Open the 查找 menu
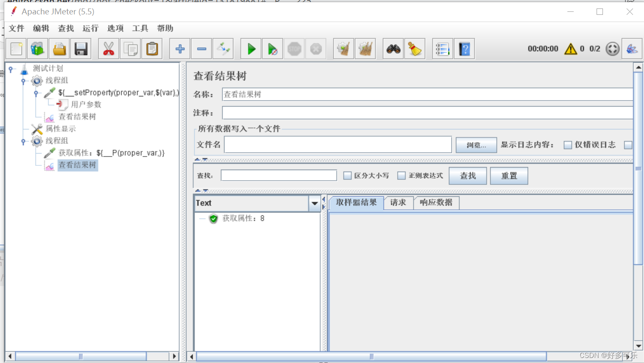Viewport: 644px width, 363px height. [66, 28]
